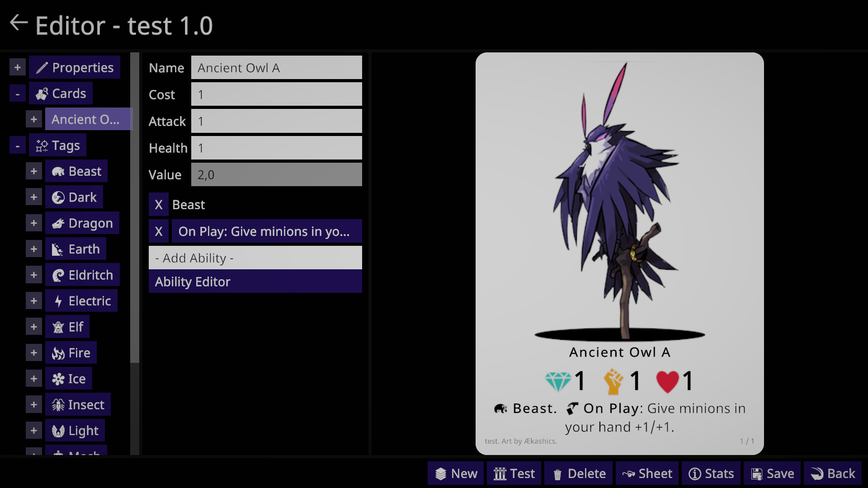Image resolution: width=868 pixels, height=488 pixels.
Task: Toggle Beast tag on Ancient Owl A
Action: tap(158, 204)
